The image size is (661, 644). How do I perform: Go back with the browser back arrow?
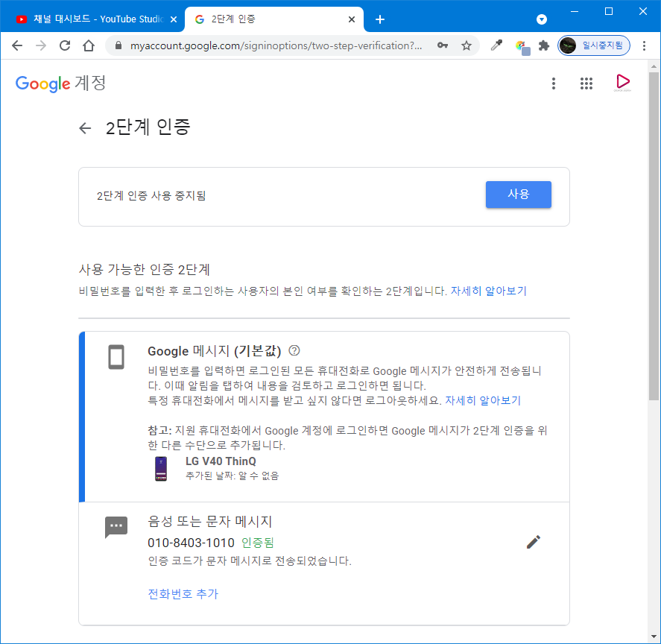pyautogui.click(x=17, y=45)
